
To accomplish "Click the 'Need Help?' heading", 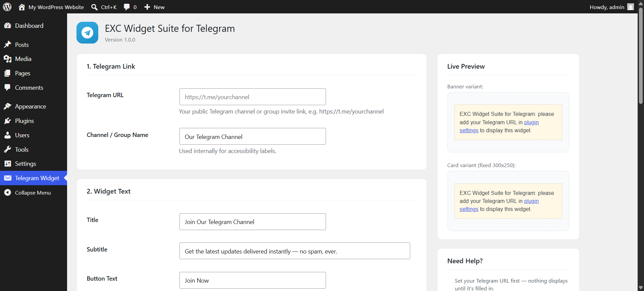I will (x=465, y=261).
